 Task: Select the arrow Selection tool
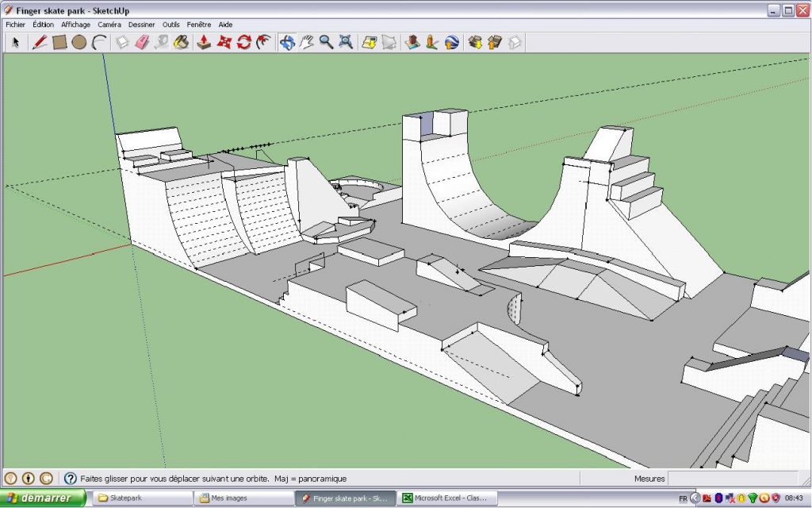[16, 43]
